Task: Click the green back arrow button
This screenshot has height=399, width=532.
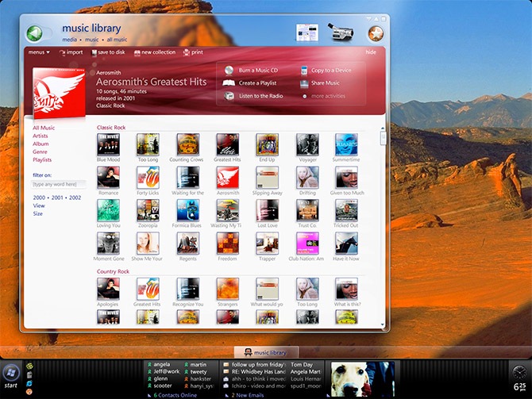Action: tap(35, 33)
